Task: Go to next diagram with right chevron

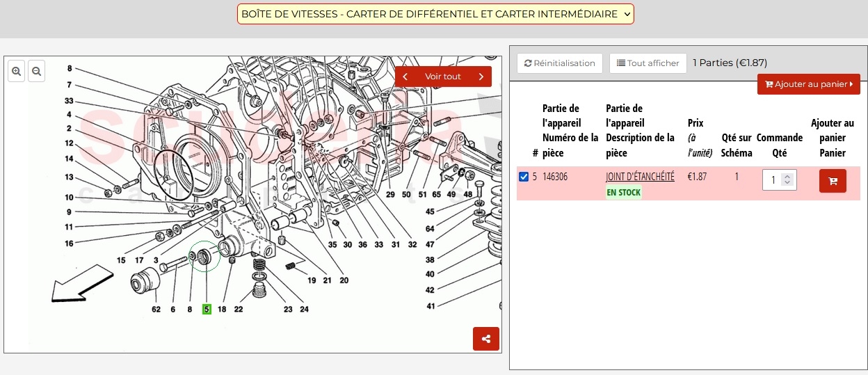Action: [481, 77]
